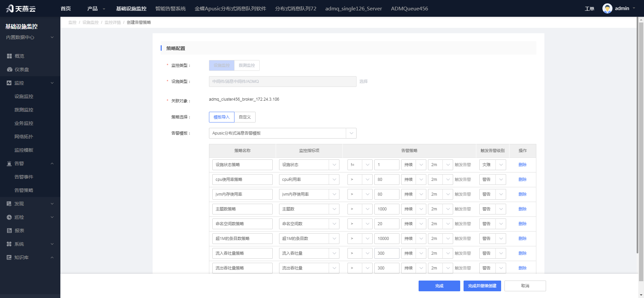Expand the 内置数据中心 selector
The height and width of the screenshot is (298, 644).
30,37
